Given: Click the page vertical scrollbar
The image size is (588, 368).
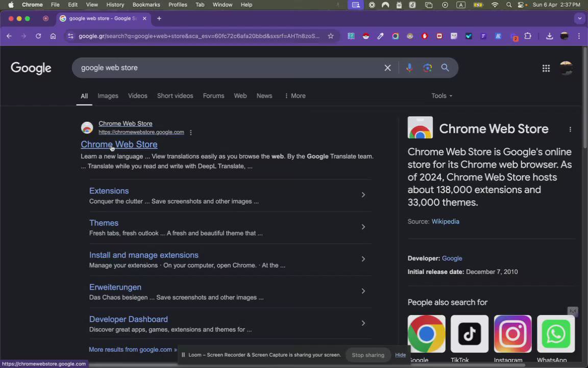Looking at the screenshot, I should click(x=585, y=98).
